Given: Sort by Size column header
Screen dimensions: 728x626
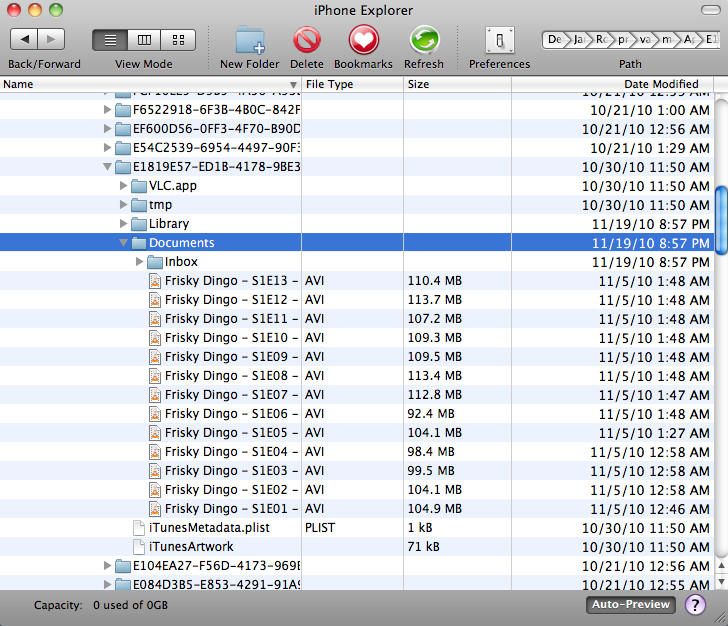Looking at the screenshot, I should (457, 84).
